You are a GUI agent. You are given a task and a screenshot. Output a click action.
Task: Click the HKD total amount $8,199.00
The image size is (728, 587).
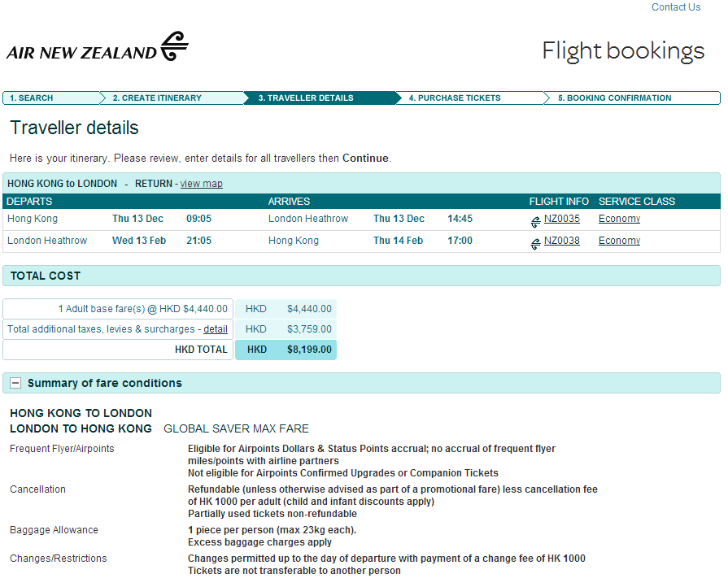point(309,350)
